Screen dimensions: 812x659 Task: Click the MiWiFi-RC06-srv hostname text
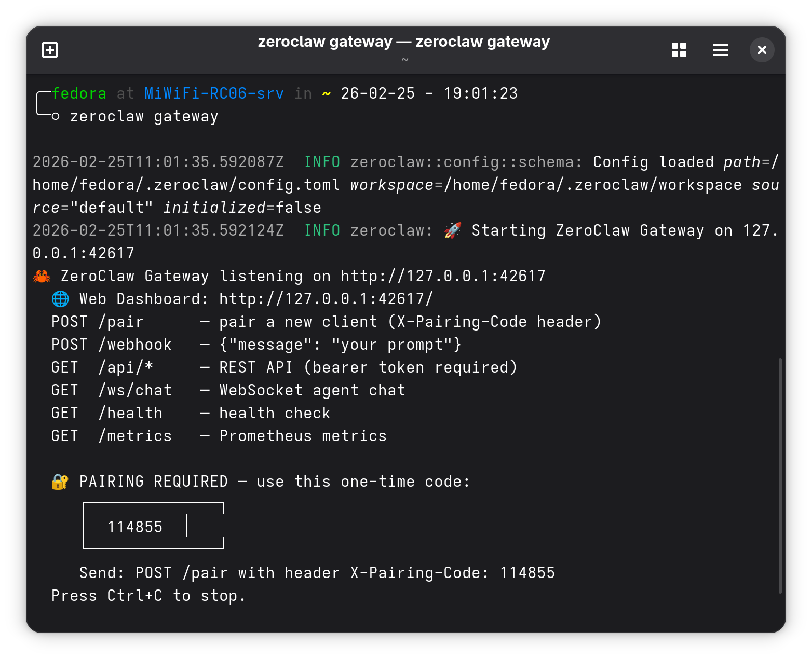pyautogui.click(x=214, y=93)
